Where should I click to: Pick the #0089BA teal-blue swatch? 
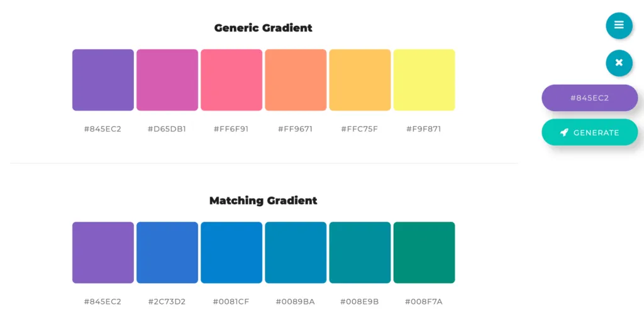tap(296, 252)
